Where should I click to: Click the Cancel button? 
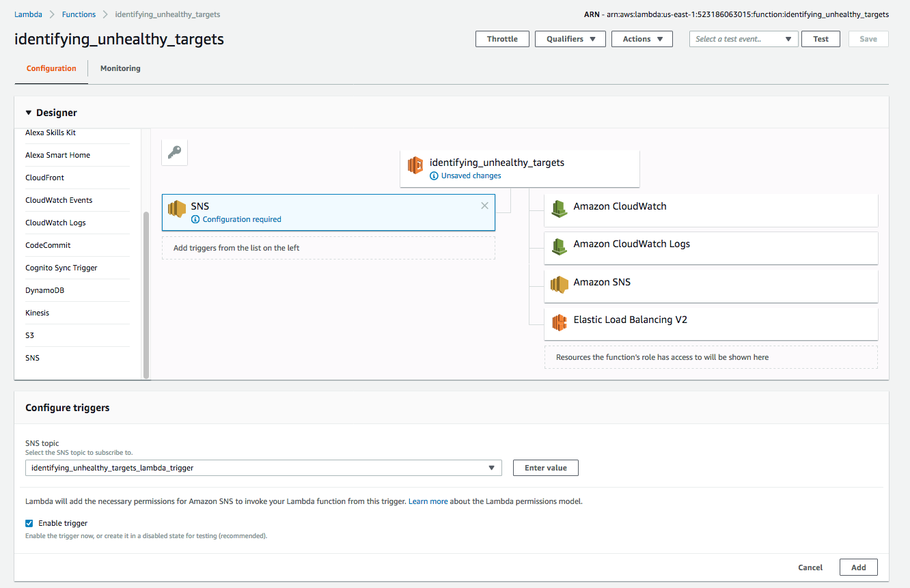(x=810, y=568)
